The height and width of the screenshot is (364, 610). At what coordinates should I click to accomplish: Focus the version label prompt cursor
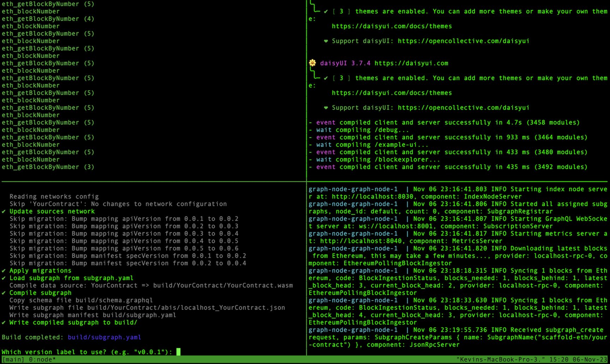[x=178, y=352]
